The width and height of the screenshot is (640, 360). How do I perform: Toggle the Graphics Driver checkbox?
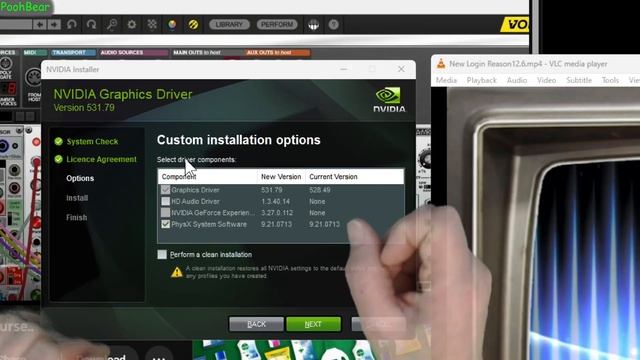click(165, 190)
